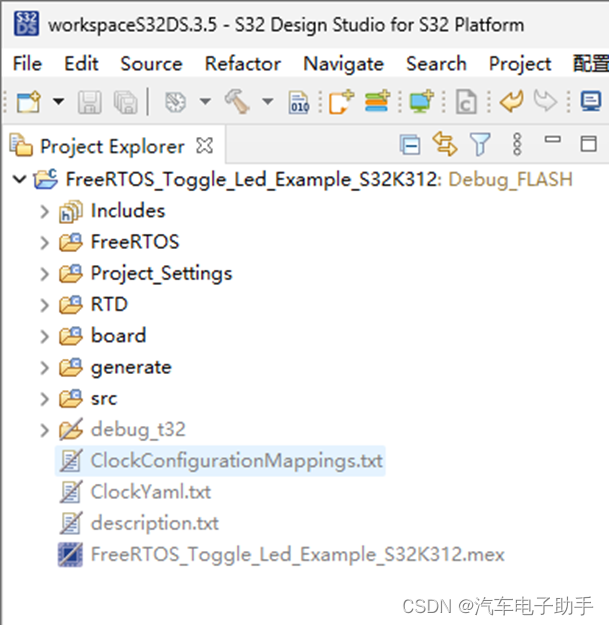This screenshot has width=609, height=625.
Task: Toggle Link with Editor in Project Explorer
Action: tap(445, 143)
